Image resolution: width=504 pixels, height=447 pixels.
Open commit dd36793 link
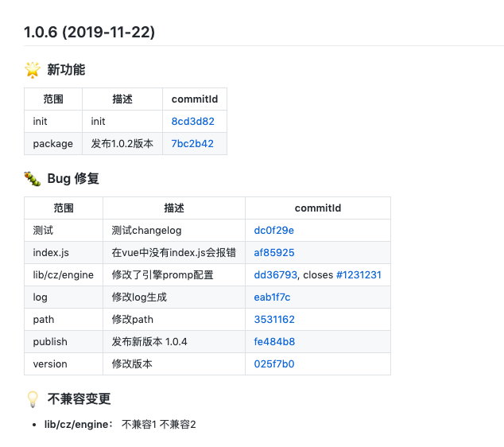coord(276,275)
